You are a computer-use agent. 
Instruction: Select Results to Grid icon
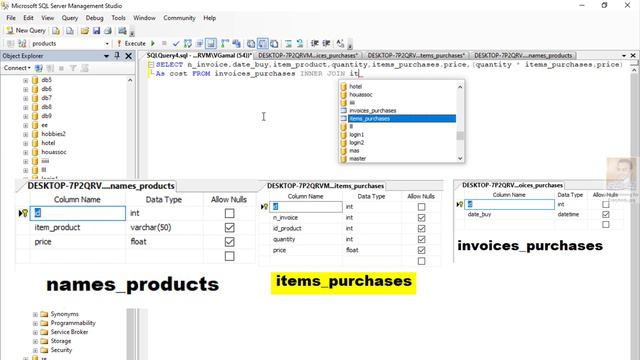pos(262,43)
